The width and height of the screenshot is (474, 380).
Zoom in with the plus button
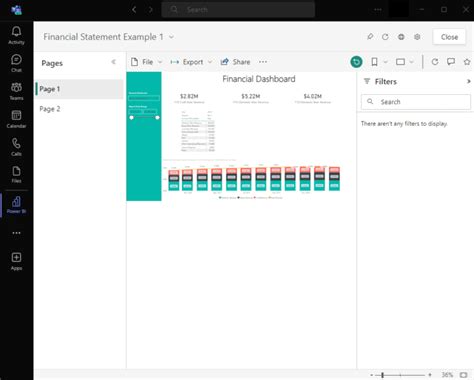[x=430, y=375]
